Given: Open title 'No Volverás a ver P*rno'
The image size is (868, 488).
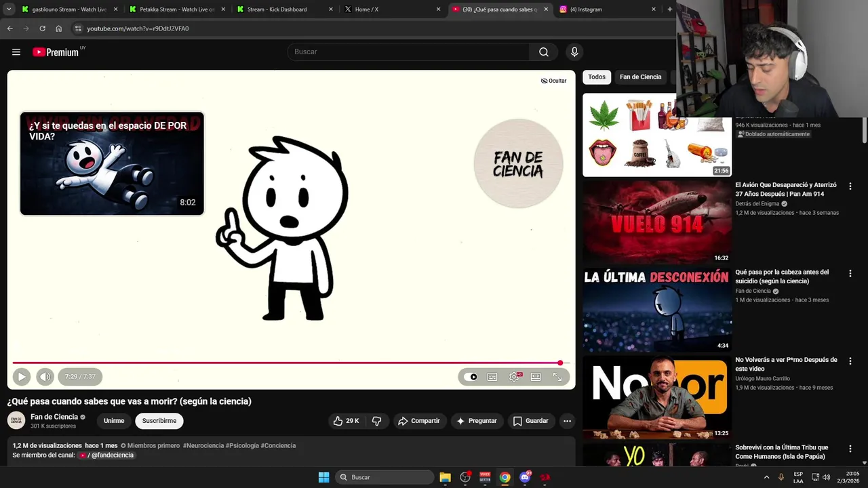Looking at the screenshot, I should click(786, 365).
